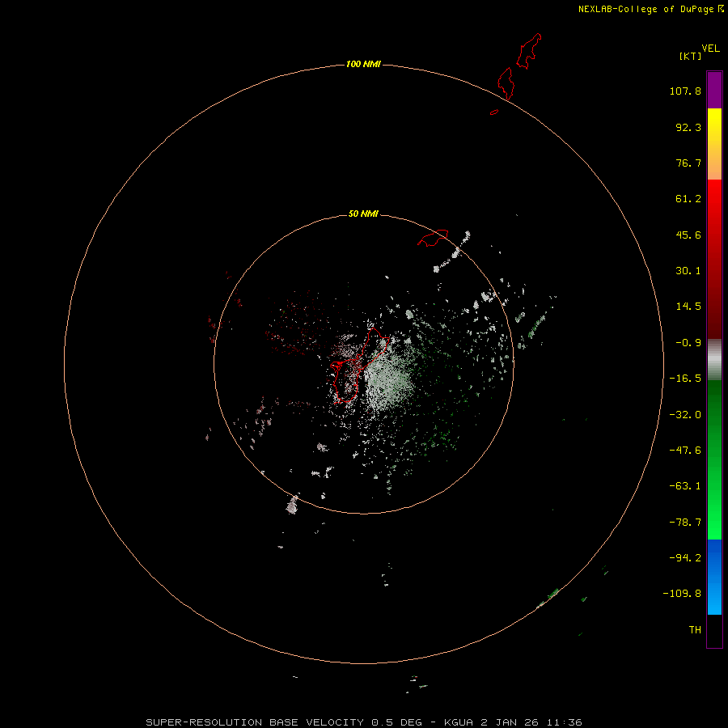Click the purple color band in legend

pyautogui.click(x=714, y=90)
